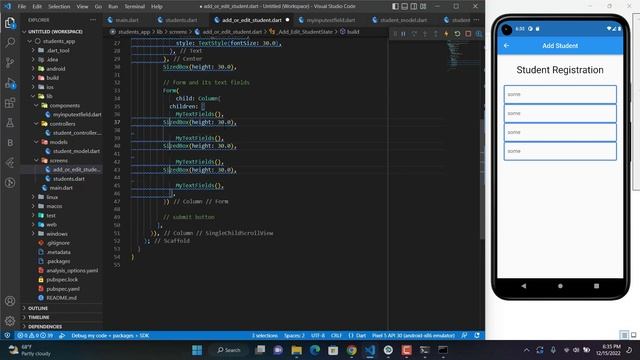This screenshot has height=360, width=640.
Task: Change line ending via CRLF status item
Action: [x=336, y=336]
